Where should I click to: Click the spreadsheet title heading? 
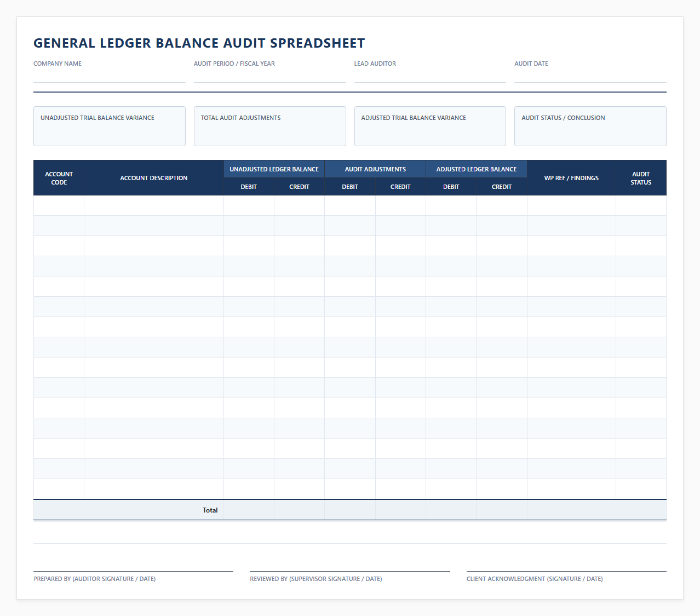[199, 43]
